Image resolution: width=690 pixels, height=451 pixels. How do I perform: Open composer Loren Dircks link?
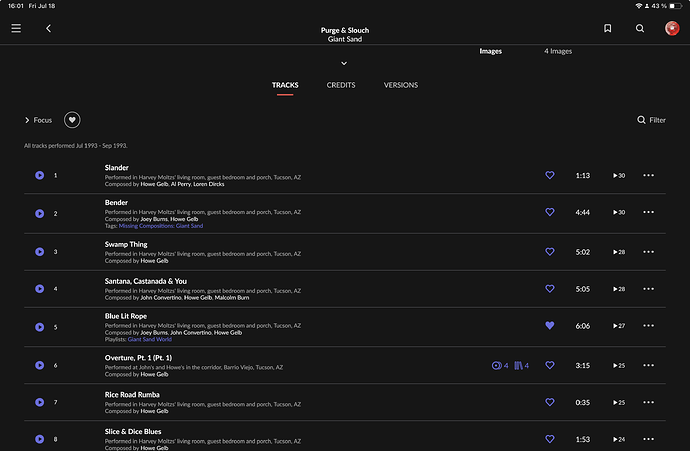[209, 184]
